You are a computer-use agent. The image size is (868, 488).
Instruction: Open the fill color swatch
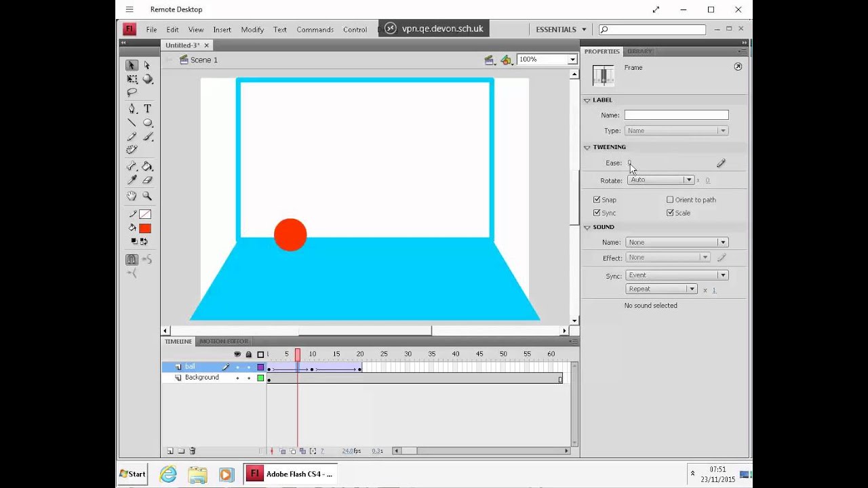tap(145, 228)
